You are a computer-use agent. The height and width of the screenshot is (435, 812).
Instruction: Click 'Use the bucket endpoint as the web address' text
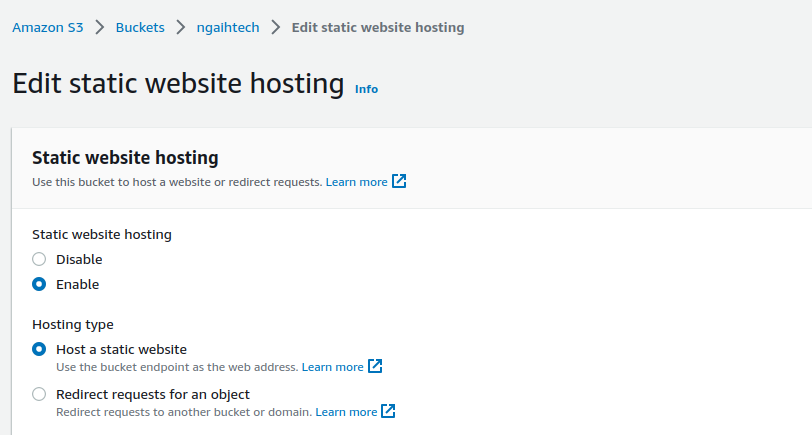pyautogui.click(x=177, y=367)
